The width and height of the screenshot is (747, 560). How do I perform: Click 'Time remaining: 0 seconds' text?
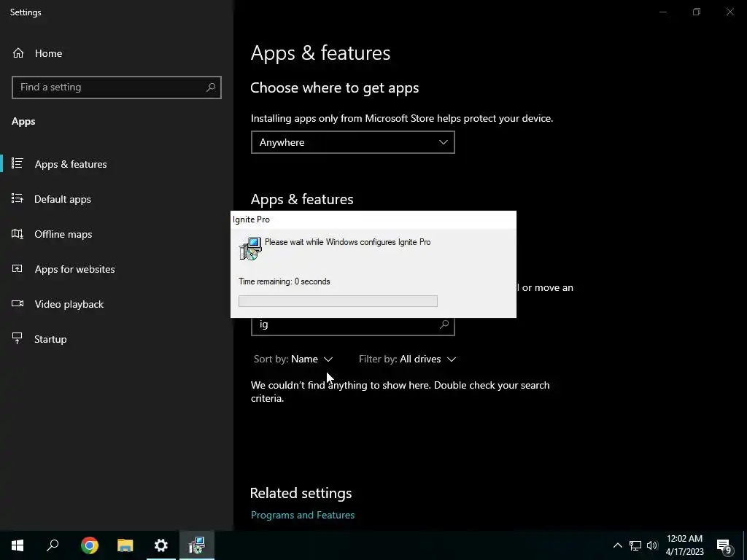coord(285,281)
